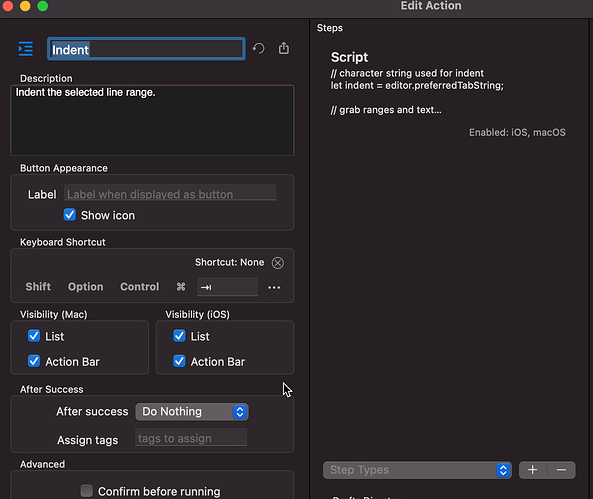The image size is (593, 499).
Task: Click the revert arrow beside name field
Action: point(259,48)
